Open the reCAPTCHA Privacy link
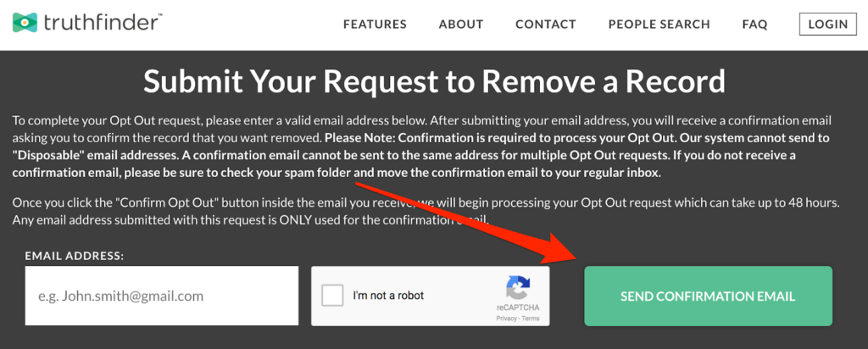This screenshot has width=868, height=349. (x=506, y=319)
